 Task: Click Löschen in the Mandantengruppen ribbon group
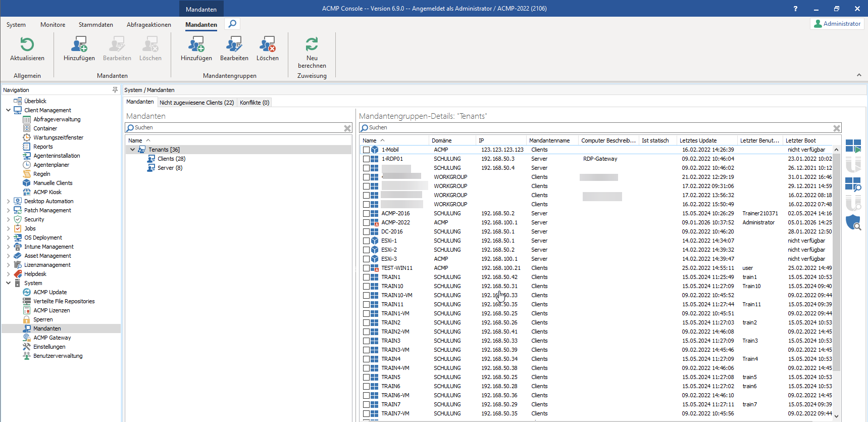(267, 49)
